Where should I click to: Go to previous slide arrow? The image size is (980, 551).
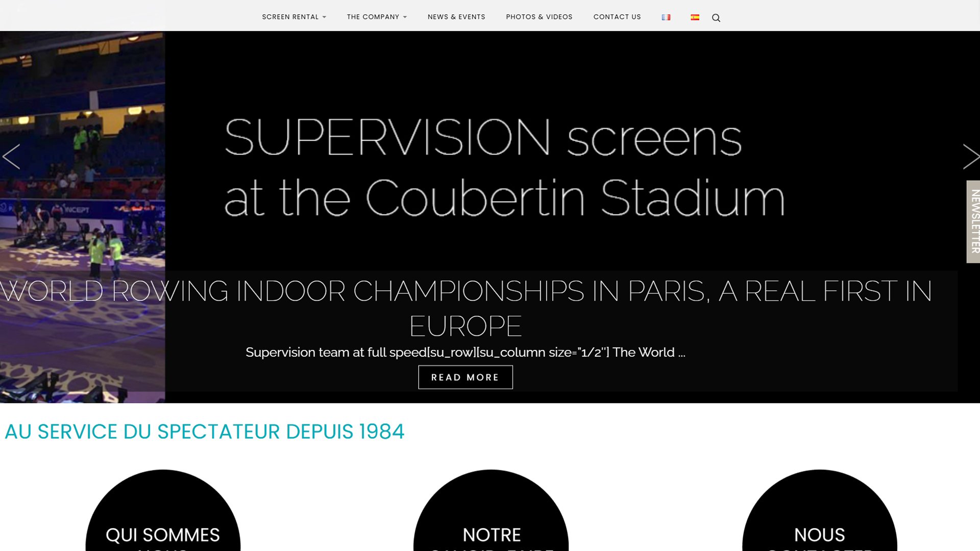pyautogui.click(x=11, y=157)
